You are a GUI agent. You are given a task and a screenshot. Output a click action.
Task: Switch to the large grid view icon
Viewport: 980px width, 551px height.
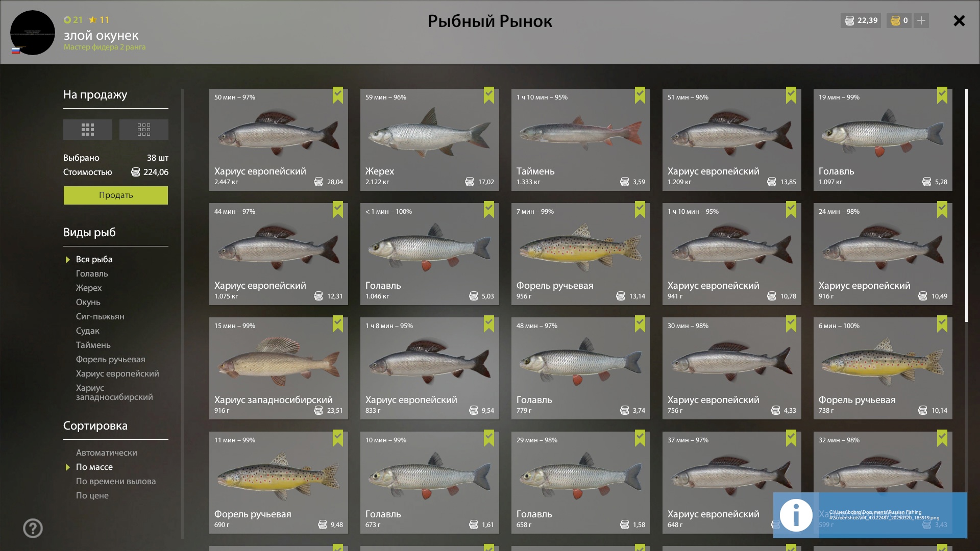tap(87, 130)
